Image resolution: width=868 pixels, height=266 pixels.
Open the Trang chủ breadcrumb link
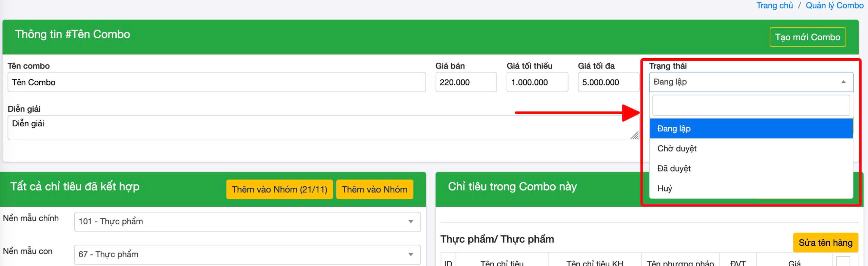pos(774,5)
